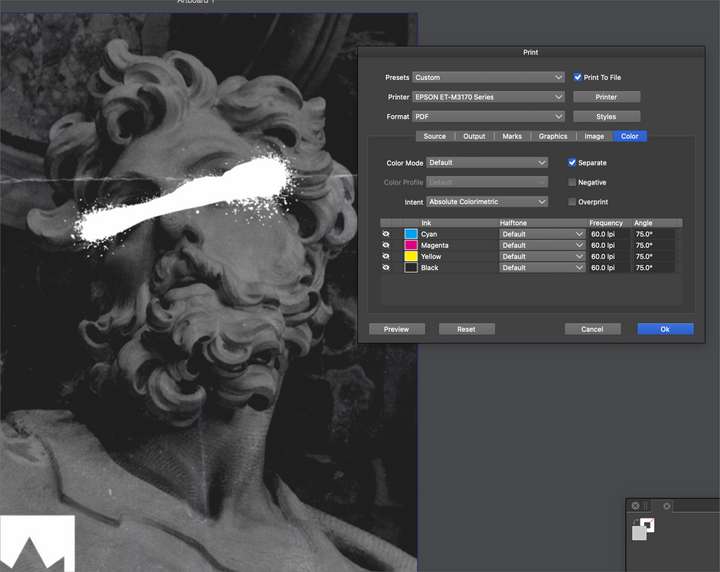The width and height of the screenshot is (720, 572).
Task: Edit the Magenta angle value
Action: pyautogui.click(x=654, y=245)
